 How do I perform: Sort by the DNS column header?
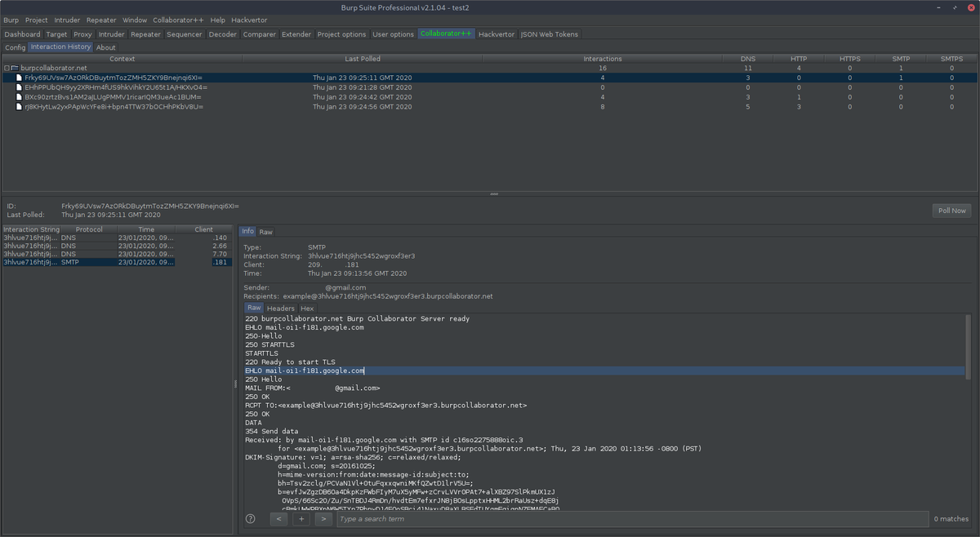pyautogui.click(x=748, y=59)
